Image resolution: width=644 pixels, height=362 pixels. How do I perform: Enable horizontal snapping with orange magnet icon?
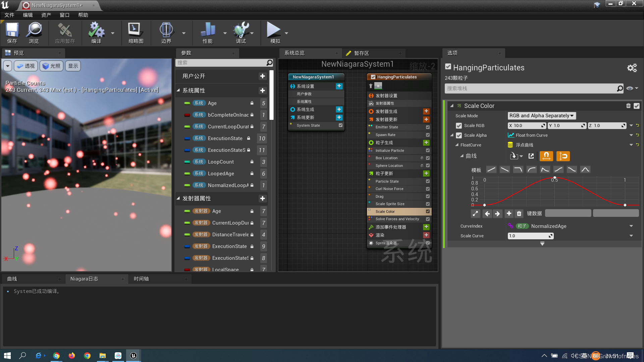pyautogui.click(x=546, y=156)
